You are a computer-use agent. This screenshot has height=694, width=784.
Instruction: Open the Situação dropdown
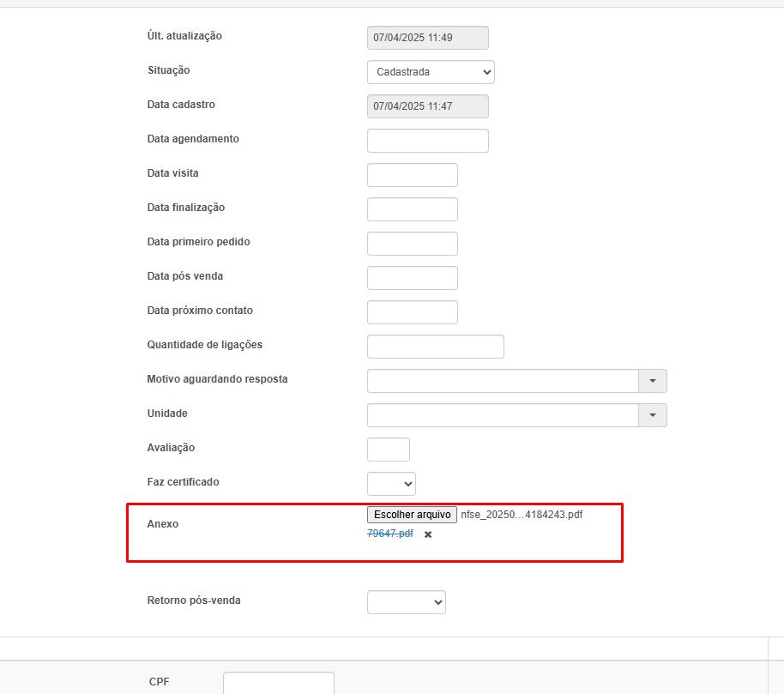(x=430, y=72)
